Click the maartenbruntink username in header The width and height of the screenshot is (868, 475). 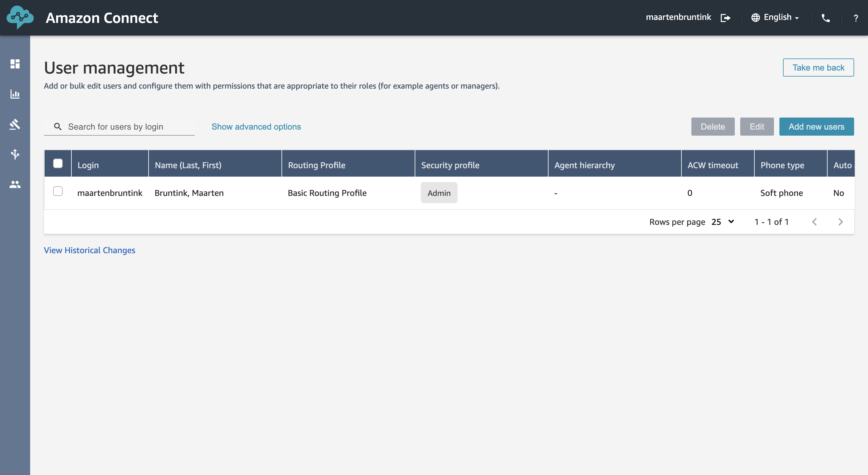678,17
